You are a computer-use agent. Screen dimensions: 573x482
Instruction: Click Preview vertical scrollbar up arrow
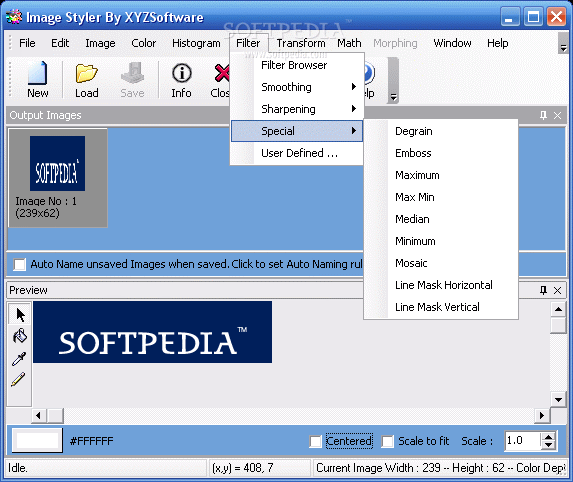pyautogui.click(x=558, y=309)
